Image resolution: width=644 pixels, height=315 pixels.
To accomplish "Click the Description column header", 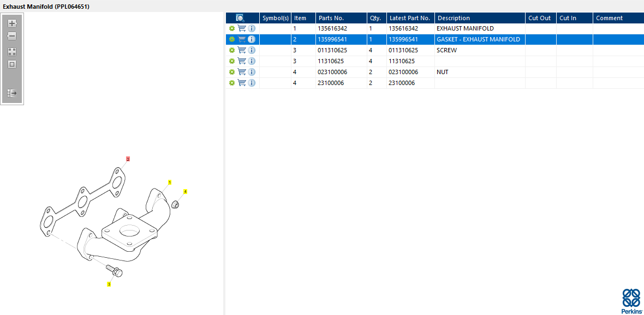I will [480, 18].
